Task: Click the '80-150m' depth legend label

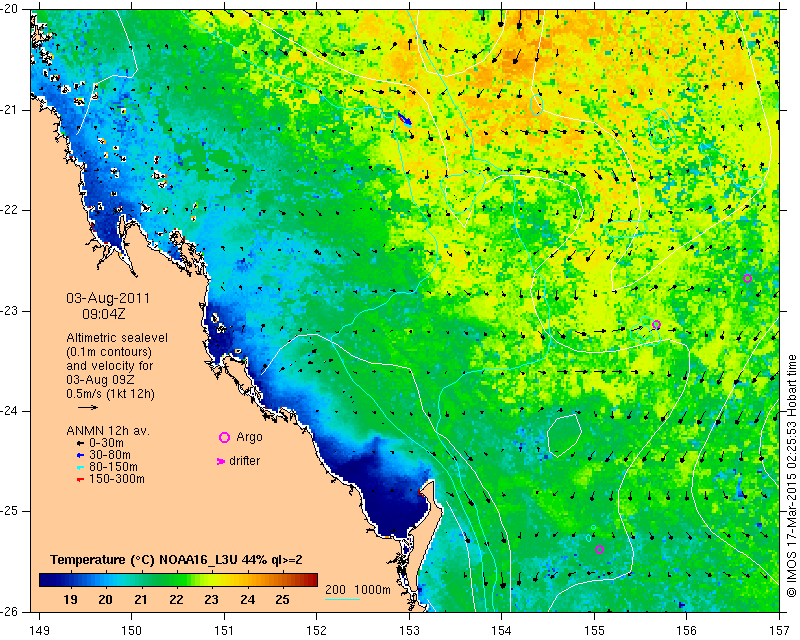Action: click(113, 467)
